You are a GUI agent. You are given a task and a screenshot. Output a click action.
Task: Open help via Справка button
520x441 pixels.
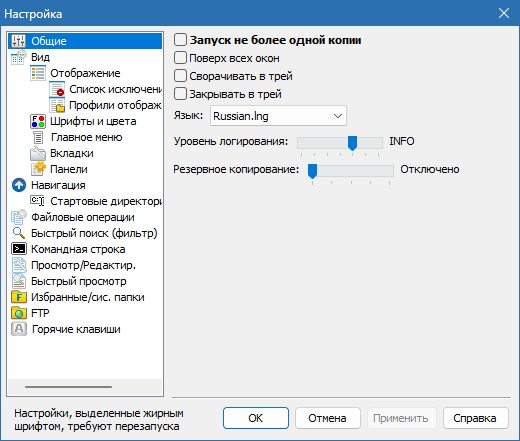[x=476, y=418]
